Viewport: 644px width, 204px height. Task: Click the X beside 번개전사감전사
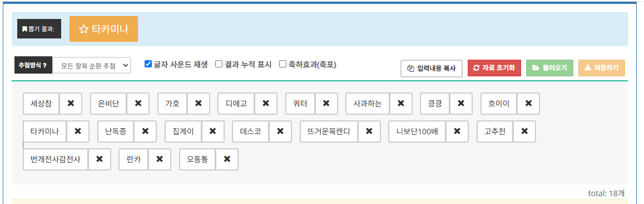[x=100, y=159]
